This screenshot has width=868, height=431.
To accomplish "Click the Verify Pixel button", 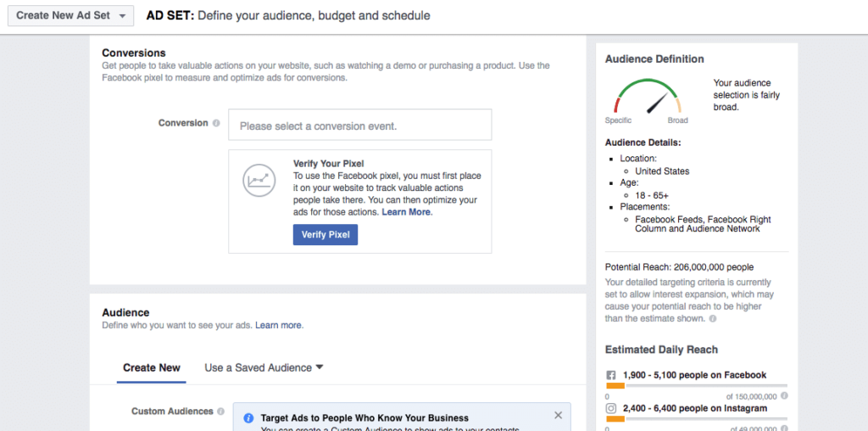I will click(325, 235).
